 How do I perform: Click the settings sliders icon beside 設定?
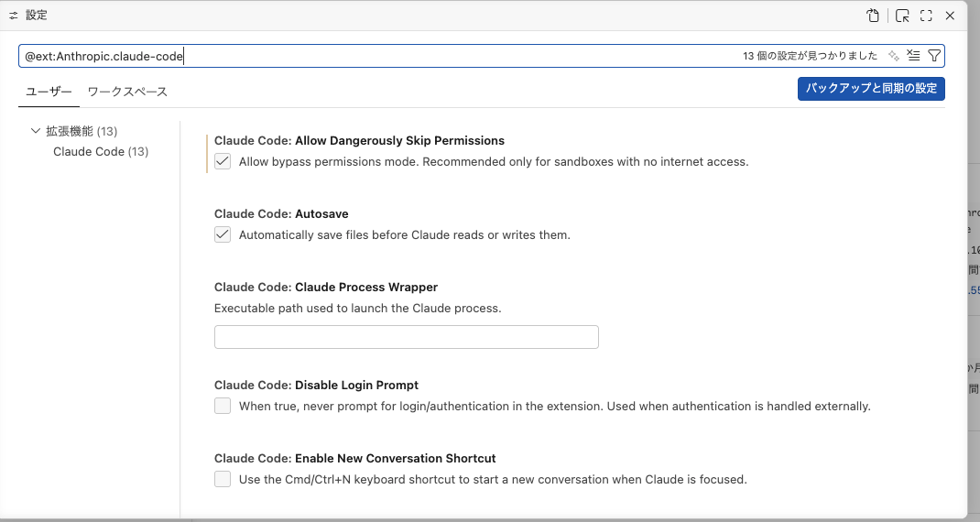pos(14,16)
